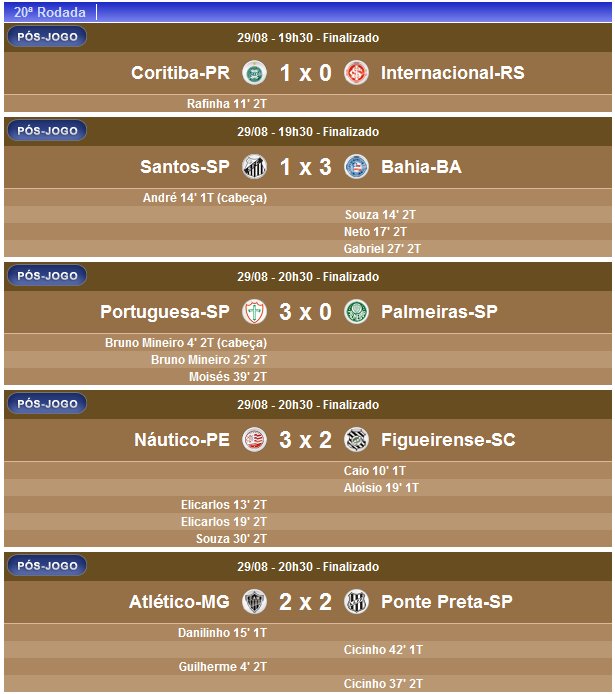
Task: Click the Palmeiras-SP team crest
Action: 355,312
